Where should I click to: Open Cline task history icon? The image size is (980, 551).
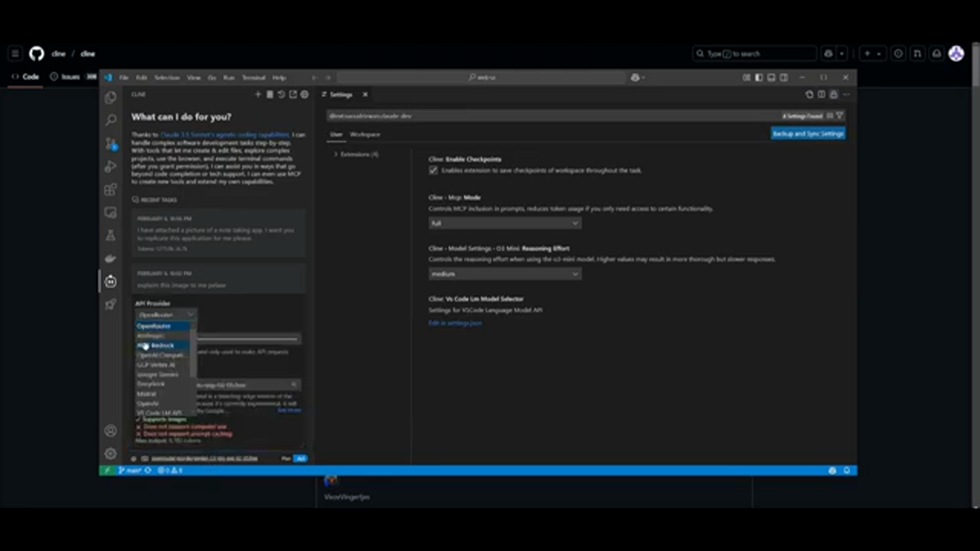point(281,94)
